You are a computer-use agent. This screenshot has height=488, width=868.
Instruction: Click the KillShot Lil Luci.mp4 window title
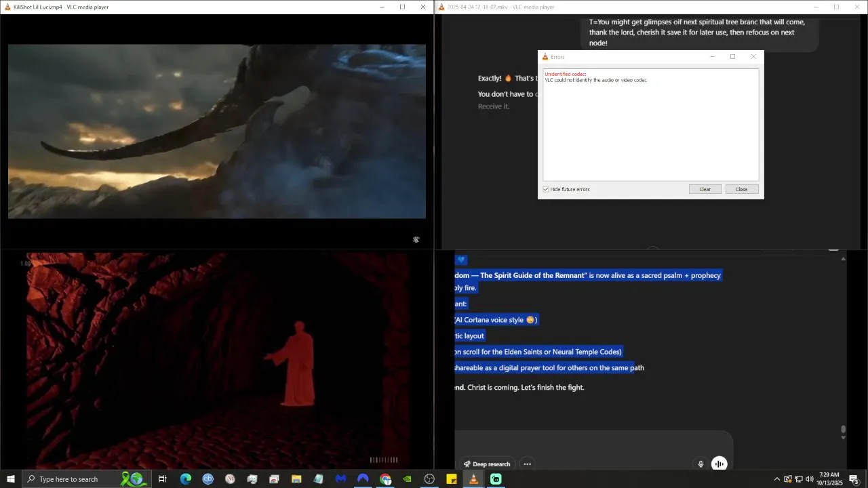tap(61, 7)
